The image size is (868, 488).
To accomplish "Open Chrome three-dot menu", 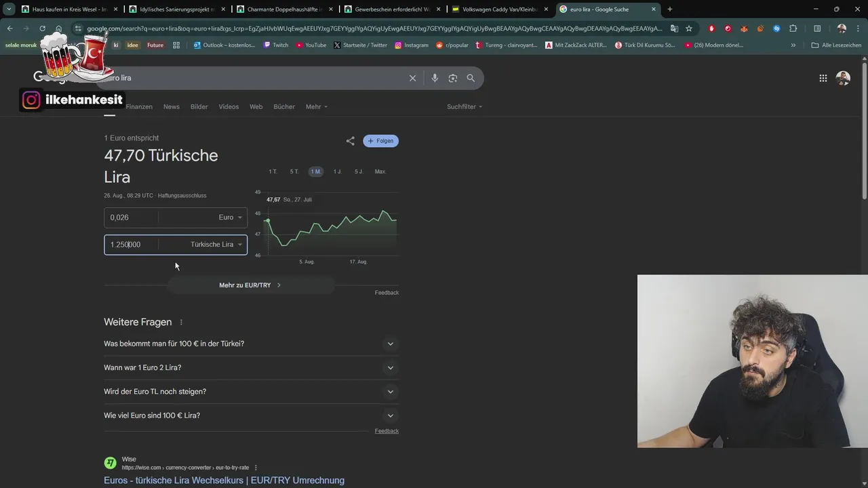I will click(x=859, y=28).
